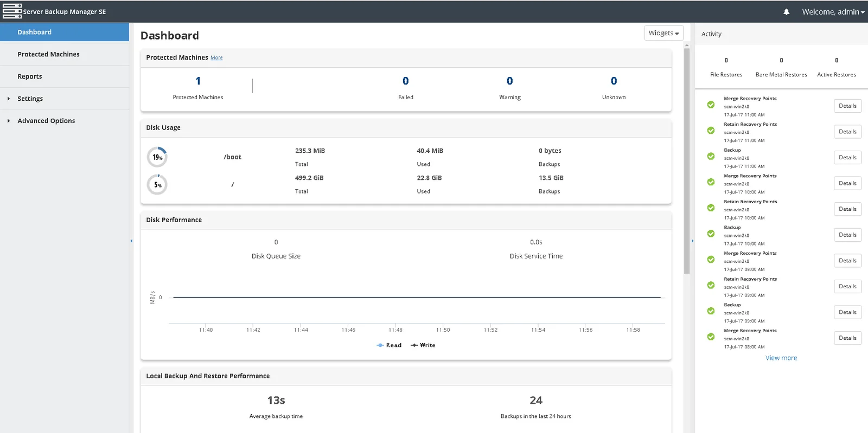Open Protected Machines in the sidebar
868x433 pixels.
tap(65, 54)
